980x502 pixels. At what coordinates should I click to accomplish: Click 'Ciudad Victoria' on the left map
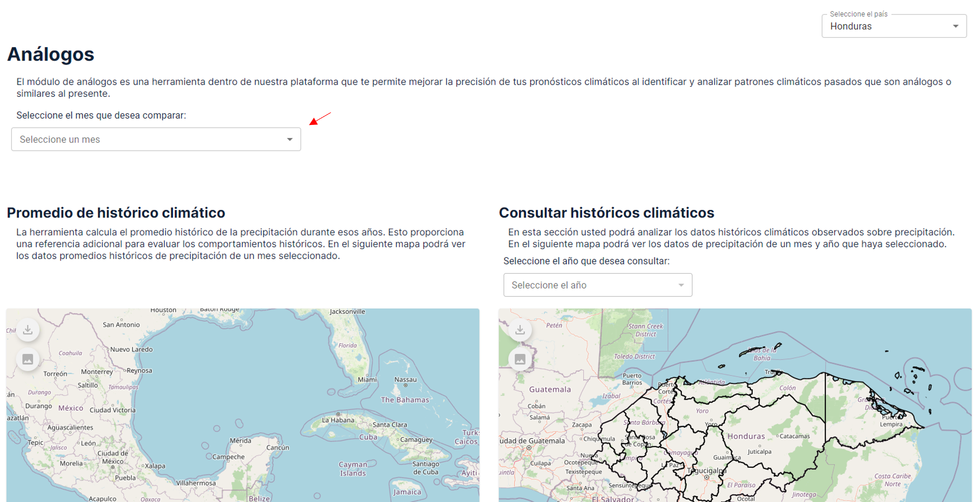113,410
